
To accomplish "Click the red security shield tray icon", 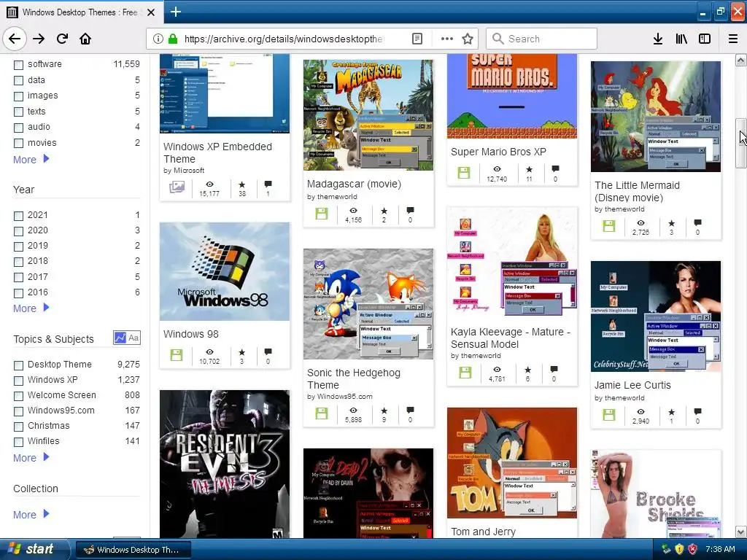I will tap(693, 549).
